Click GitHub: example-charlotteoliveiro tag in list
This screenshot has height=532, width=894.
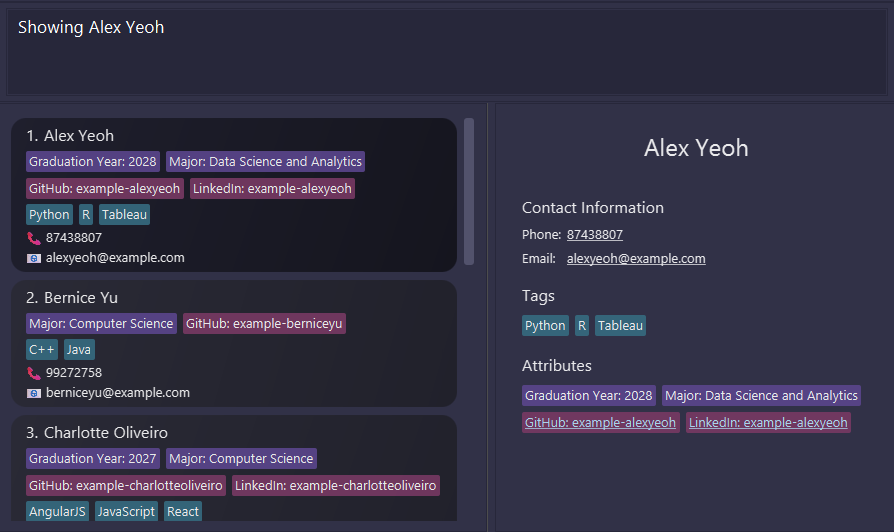pyautogui.click(x=126, y=486)
